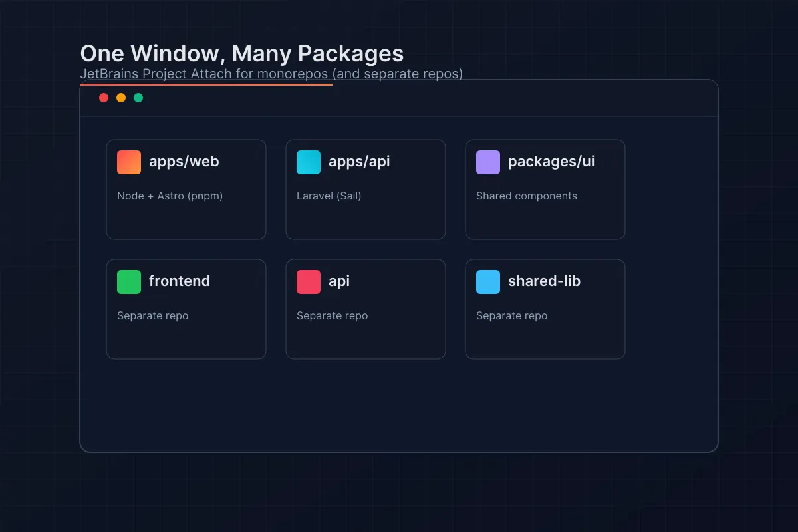
Task: Select the blue shared-lib repo icon
Action: coord(487,281)
